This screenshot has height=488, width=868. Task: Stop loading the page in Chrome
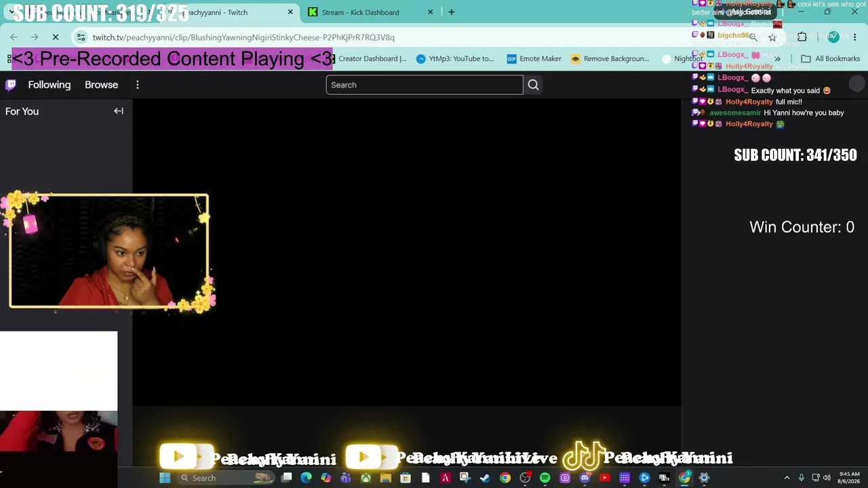(56, 37)
